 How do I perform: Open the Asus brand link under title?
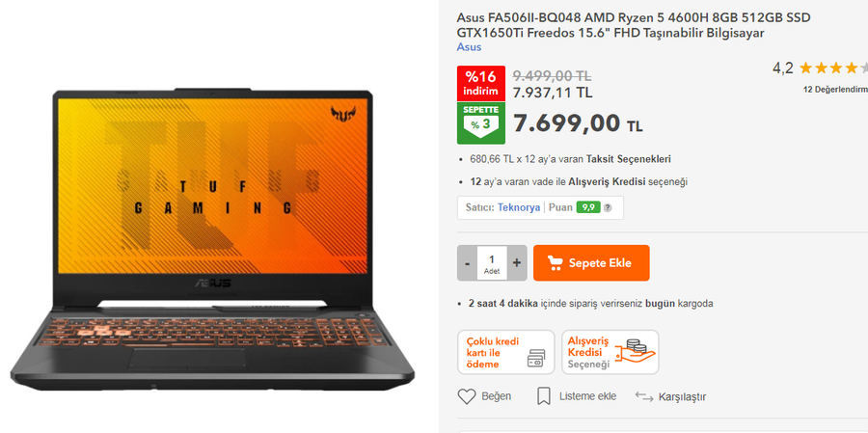click(469, 47)
